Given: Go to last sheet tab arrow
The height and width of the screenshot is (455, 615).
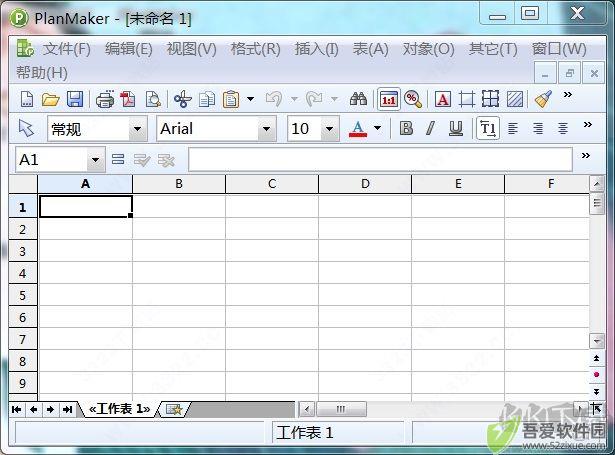Looking at the screenshot, I should click(x=67, y=410).
